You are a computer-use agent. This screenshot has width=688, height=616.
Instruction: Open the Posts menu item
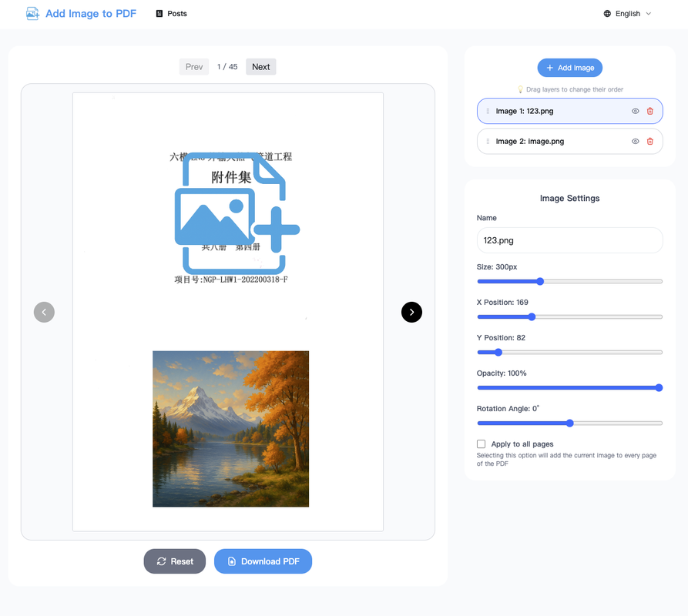(x=171, y=14)
